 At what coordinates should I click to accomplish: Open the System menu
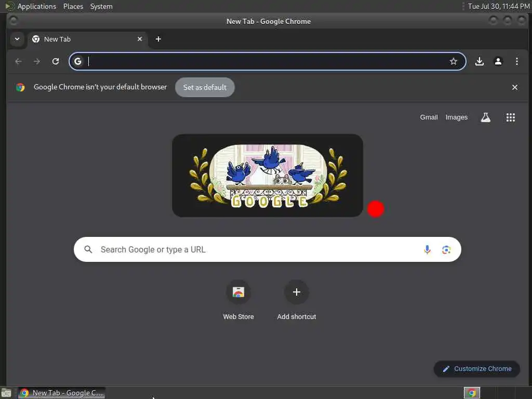(x=101, y=6)
